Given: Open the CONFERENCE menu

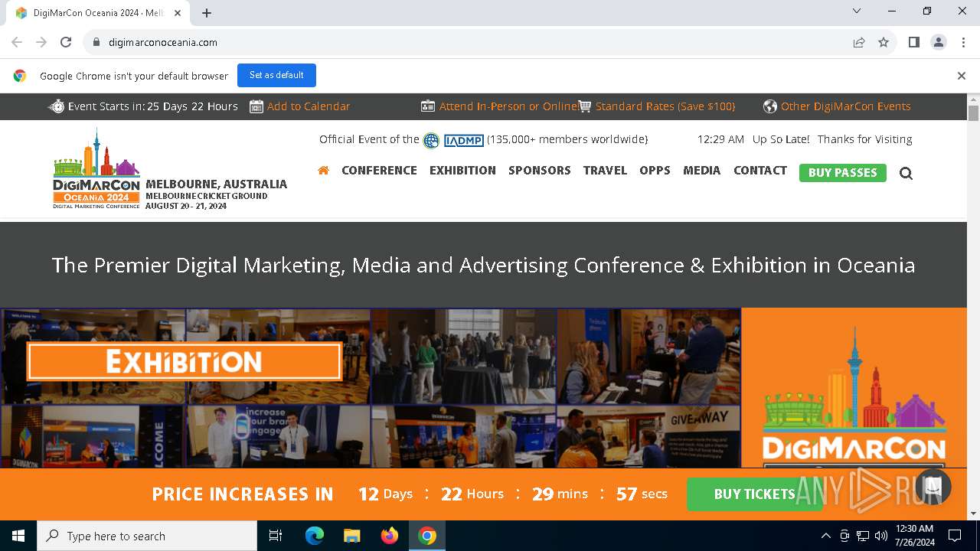Looking at the screenshot, I should coord(379,171).
